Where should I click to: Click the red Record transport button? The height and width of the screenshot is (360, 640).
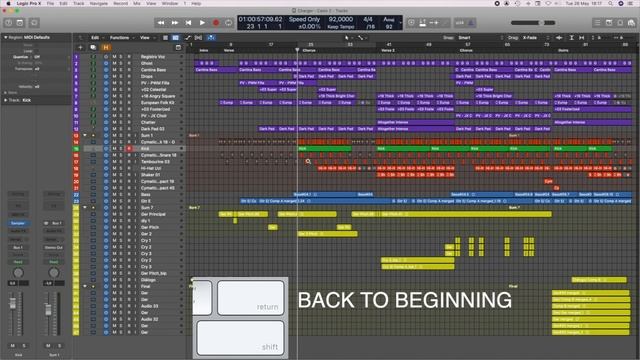[x=216, y=23]
